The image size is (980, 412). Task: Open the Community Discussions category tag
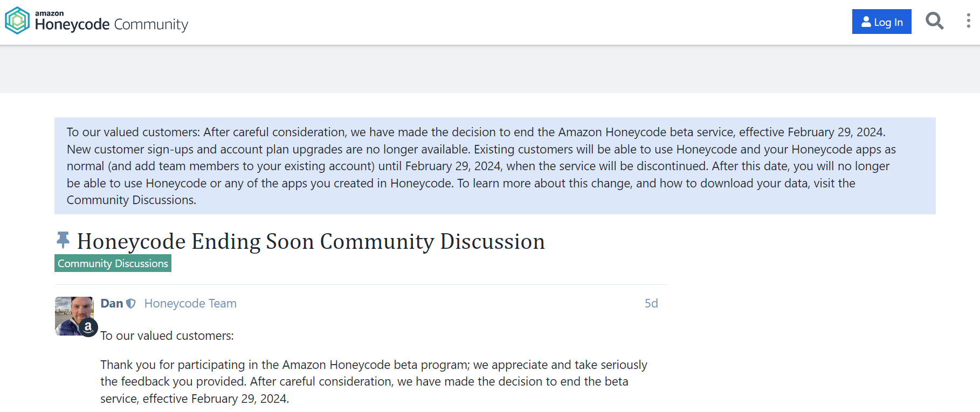tap(113, 263)
